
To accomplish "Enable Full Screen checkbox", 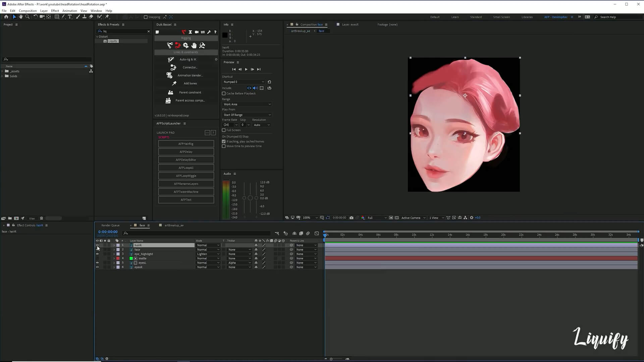I will click(224, 130).
